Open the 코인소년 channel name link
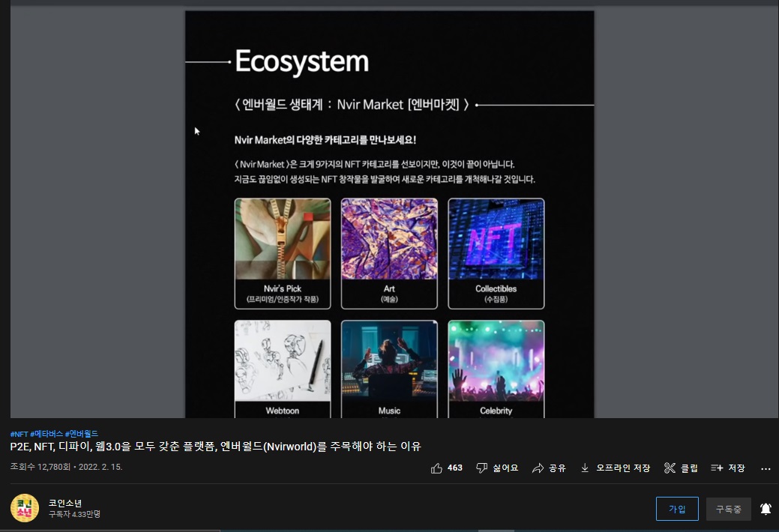 [x=65, y=504]
